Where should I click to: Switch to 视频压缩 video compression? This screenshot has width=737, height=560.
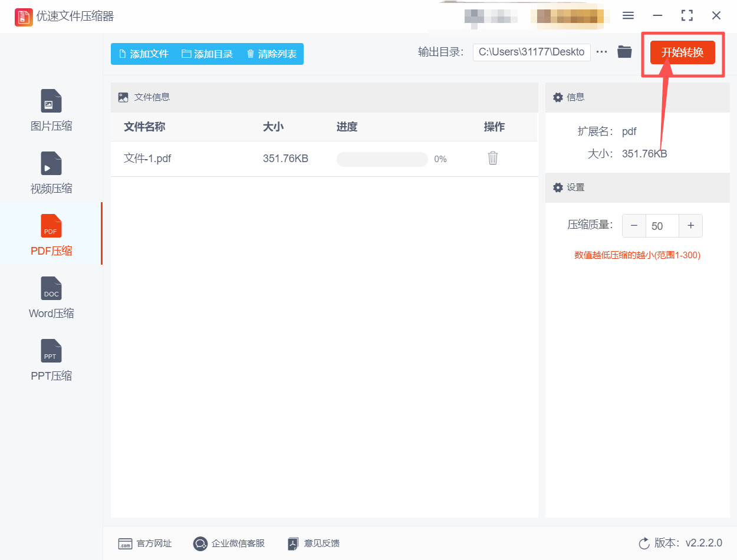pyautogui.click(x=51, y=172)
